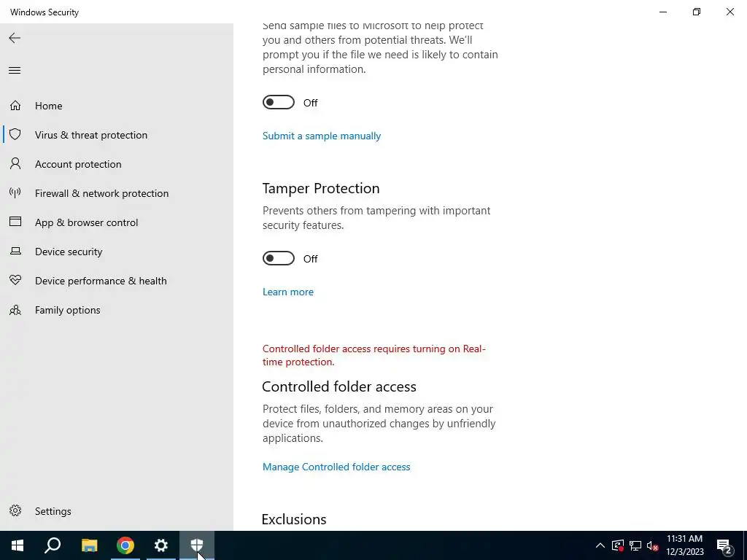The image size is (747, 560).
Task: Open File Explorer from taskbar
Action: [89, 545]
